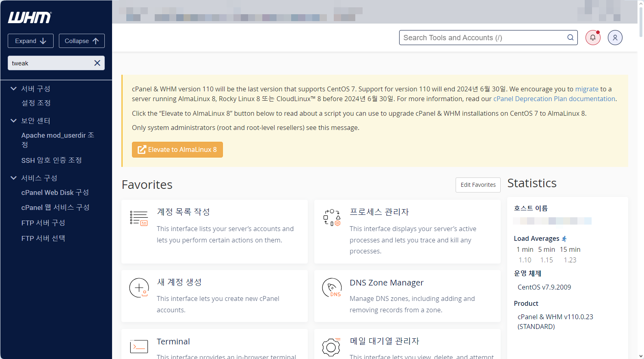Open cPanel 웹 서비스 구성 menu item

[x=55, y=208]
